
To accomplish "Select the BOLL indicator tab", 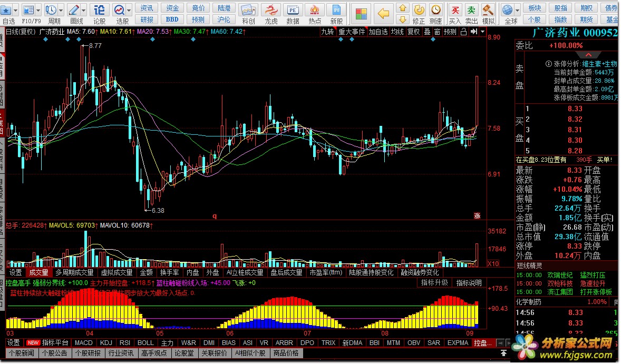I will tap(145, 342).
